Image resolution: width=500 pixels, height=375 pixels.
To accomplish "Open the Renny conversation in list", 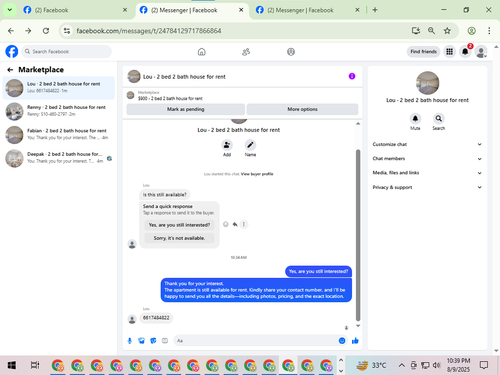I will pos(59,111).
